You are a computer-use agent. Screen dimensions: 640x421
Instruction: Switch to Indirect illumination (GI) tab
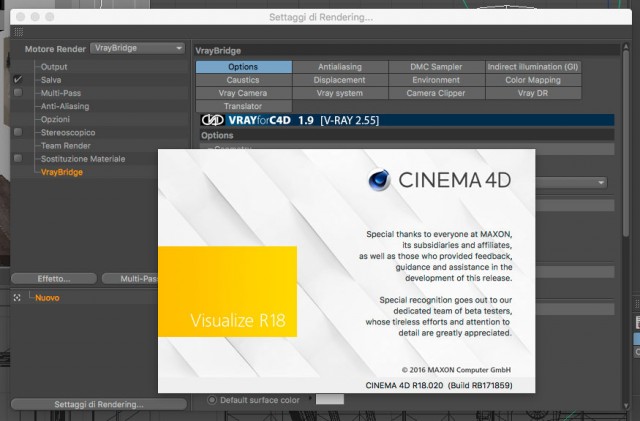click(x=533, y=67)
